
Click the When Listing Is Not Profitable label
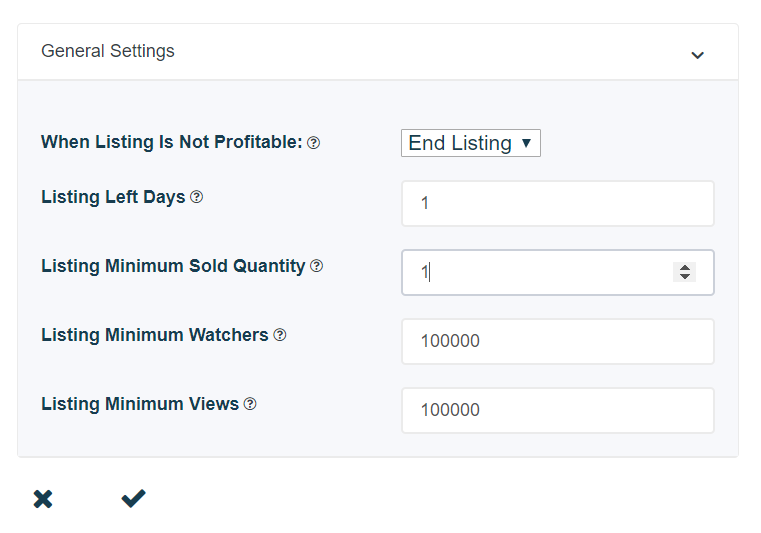172,142
